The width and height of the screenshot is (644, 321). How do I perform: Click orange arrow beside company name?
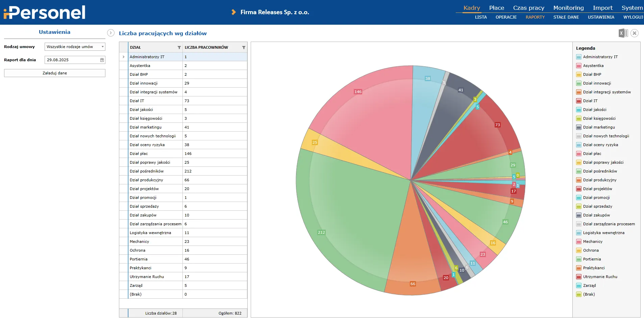click(x=233, y=12)
